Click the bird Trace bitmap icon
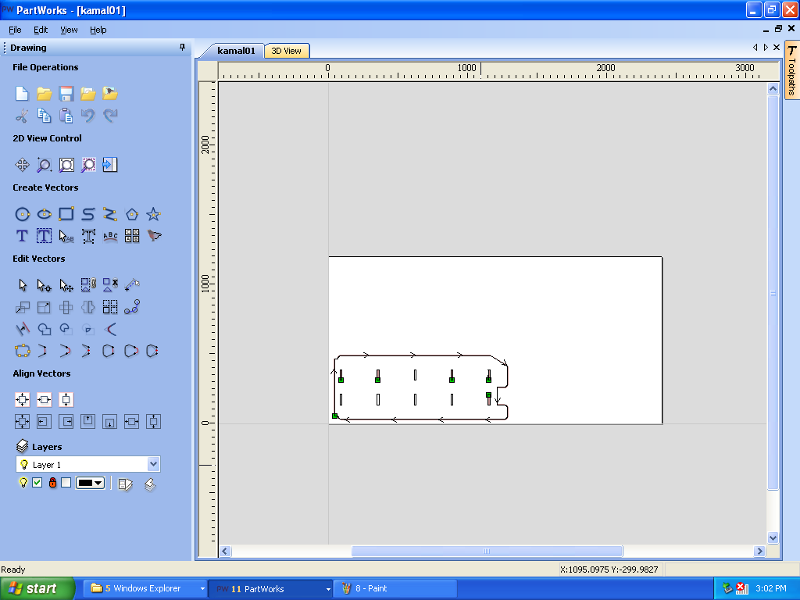The image size is (800, 600). tap(154, 236)
